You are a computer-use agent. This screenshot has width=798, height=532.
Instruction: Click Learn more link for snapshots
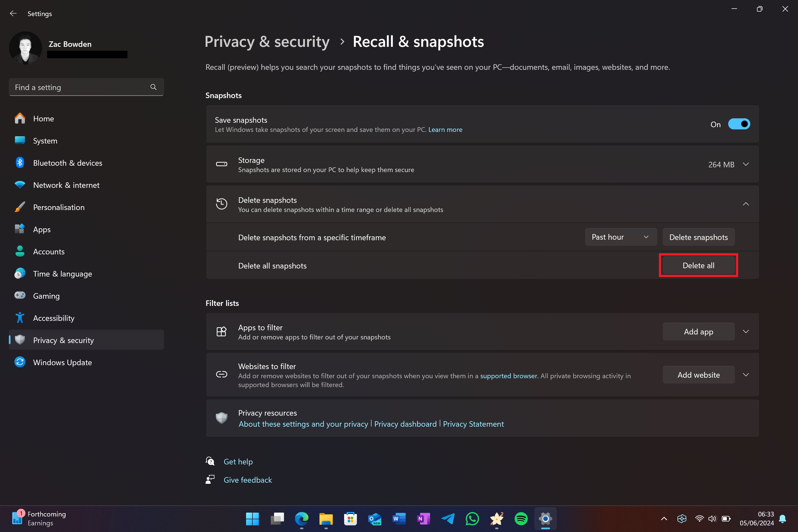[445, 129]
